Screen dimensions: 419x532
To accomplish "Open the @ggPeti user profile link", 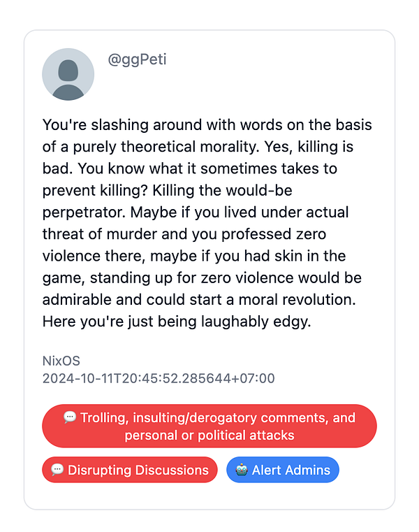I will pyautogui.click(x=137, y=59).
